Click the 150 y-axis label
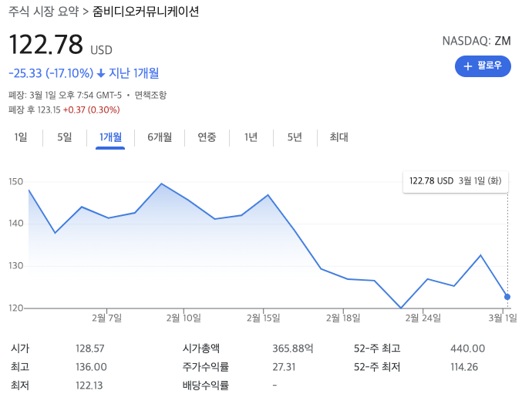Screen dimensions: 532x401 (16, 182)
